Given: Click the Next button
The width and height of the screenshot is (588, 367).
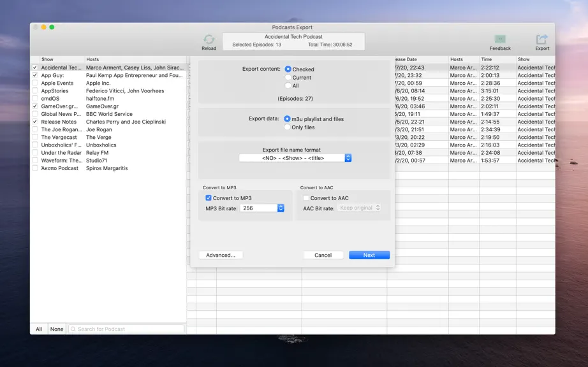Looking at the screenshot, I should point(369,255).
